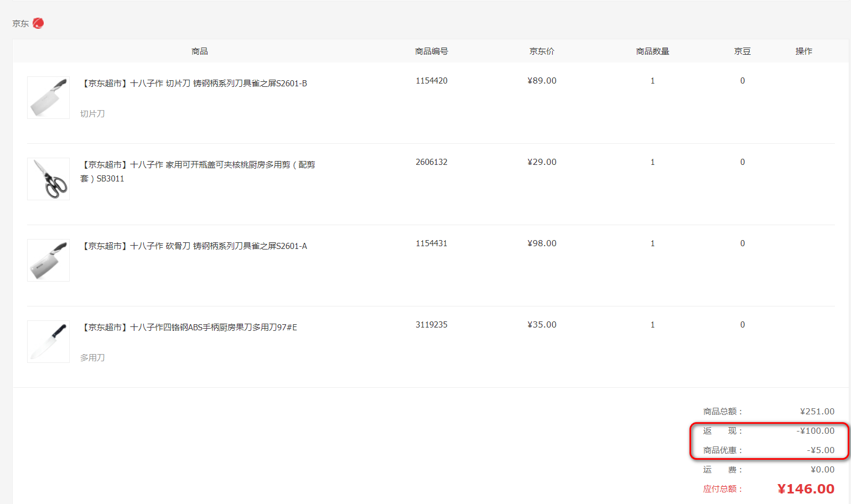
Task: Click the 操作 column header
Action: click(x=804, y=51)
